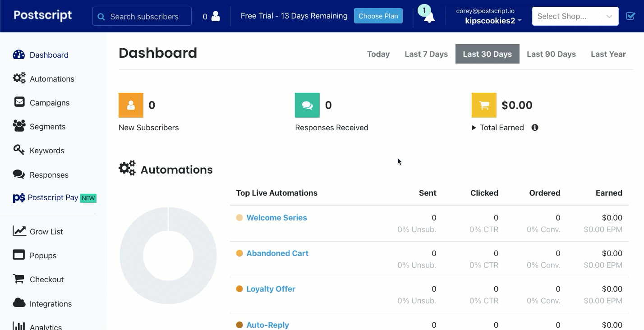The width and height of the screenshot is (644, 330).
Task: Open Dashboard in the sidebar
Action: pyautogui.click(x=49, y=55)
